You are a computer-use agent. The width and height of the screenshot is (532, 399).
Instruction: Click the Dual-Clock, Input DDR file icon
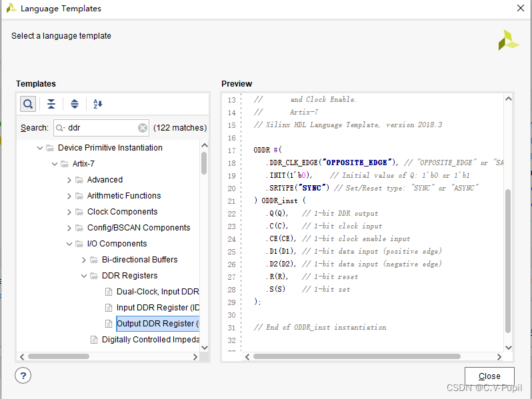click(x=109, y=292)
